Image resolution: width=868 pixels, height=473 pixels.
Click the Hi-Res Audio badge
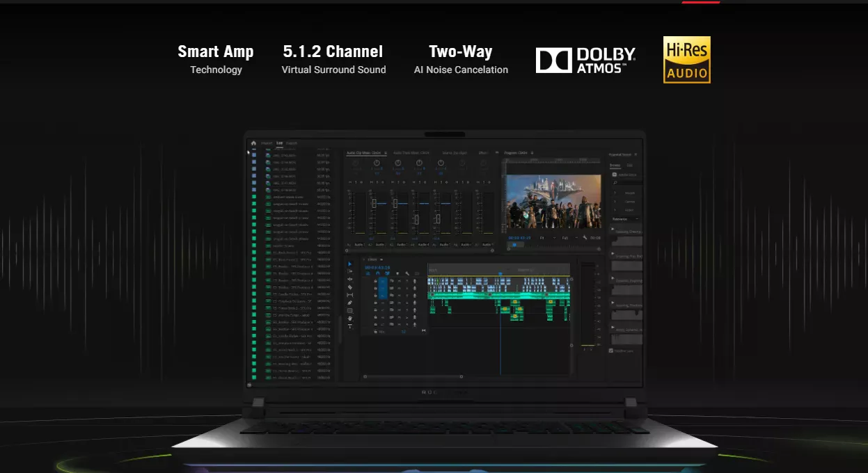coord(687,60)
